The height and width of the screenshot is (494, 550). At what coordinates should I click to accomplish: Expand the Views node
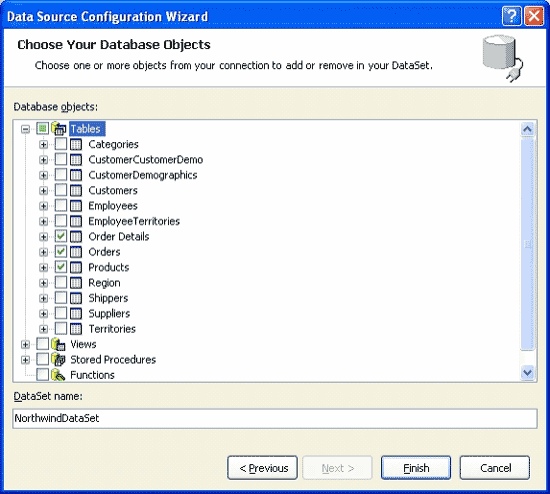[25, 345]
